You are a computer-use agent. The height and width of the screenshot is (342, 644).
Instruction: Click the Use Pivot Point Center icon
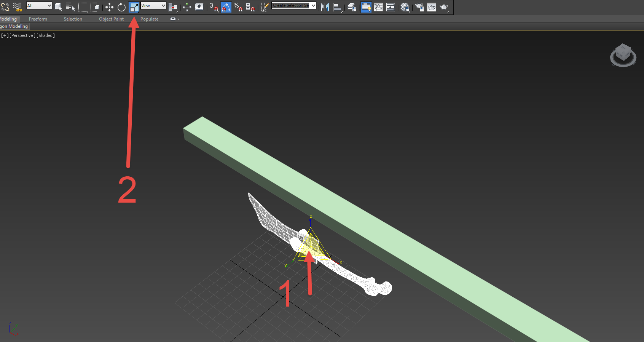click(x=173, y=7)
